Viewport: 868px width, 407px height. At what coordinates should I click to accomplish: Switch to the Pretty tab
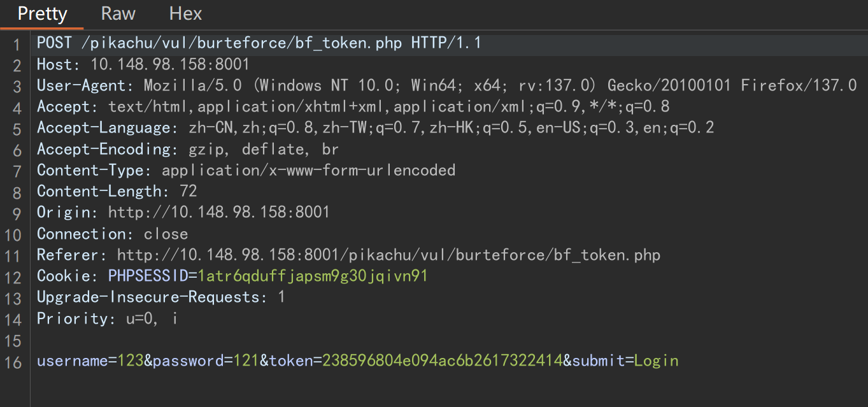click(42, 14)
